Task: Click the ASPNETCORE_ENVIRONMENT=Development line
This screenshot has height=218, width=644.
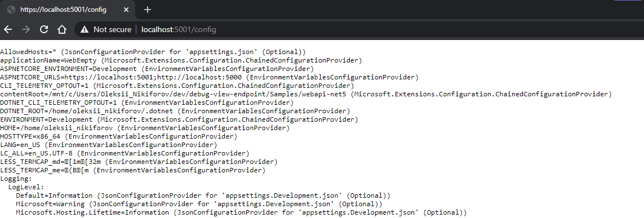Action: tap(157, 69)
